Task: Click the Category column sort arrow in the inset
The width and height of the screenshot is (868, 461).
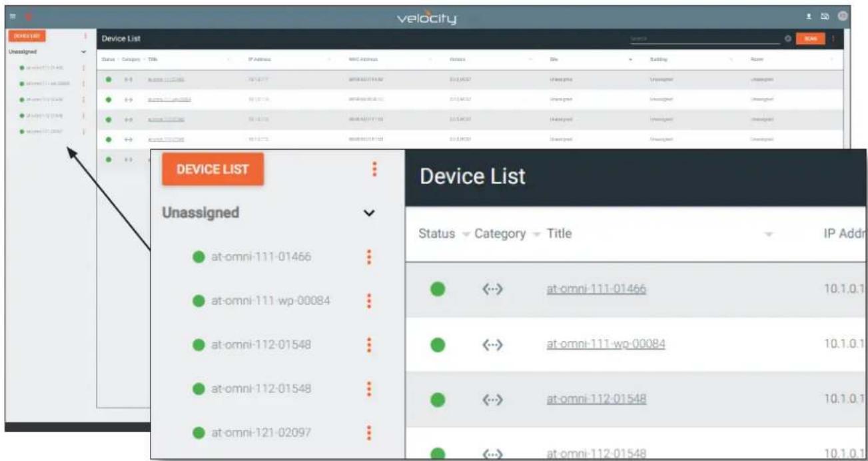Action: pyautogui.click(x=537, y=234)
